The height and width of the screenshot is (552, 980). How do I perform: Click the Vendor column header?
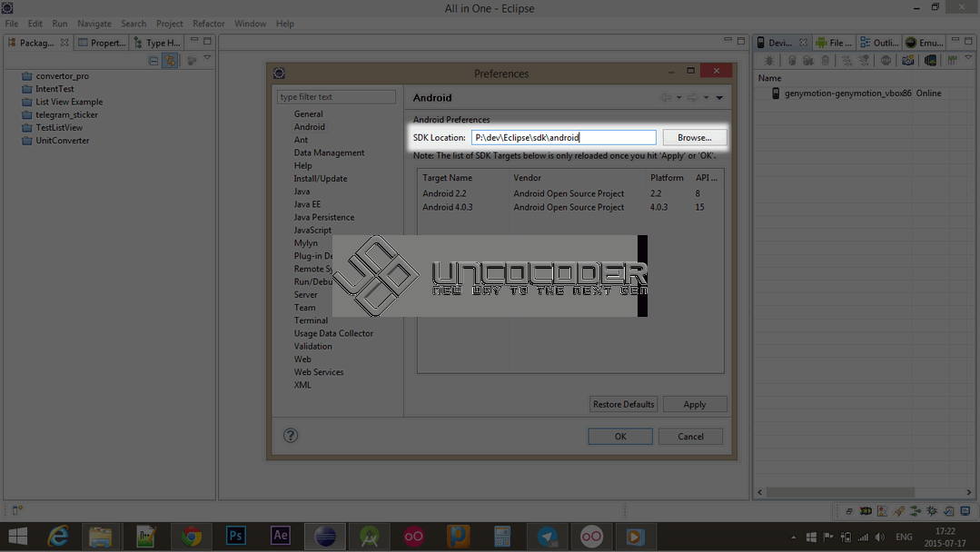(527, 178)
